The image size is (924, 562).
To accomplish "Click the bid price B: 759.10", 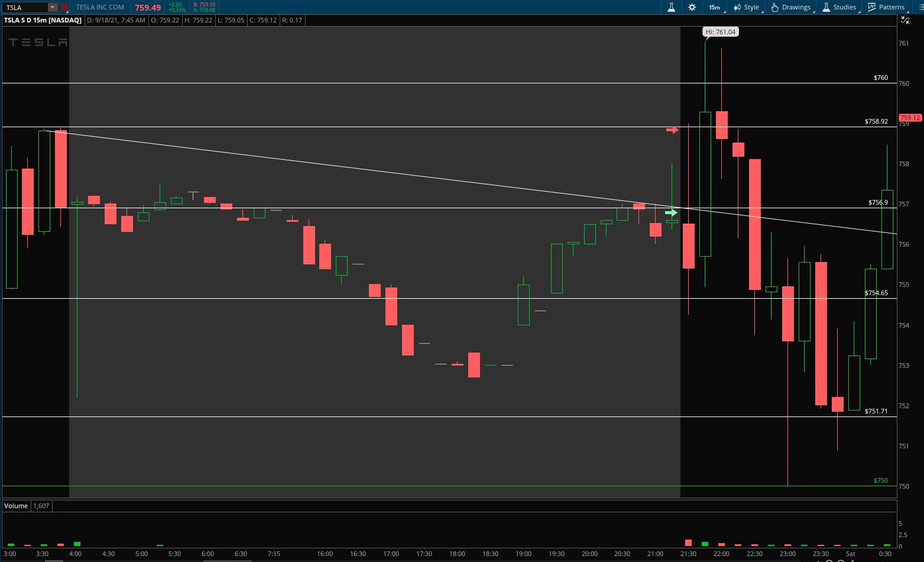I will point(205,5).
